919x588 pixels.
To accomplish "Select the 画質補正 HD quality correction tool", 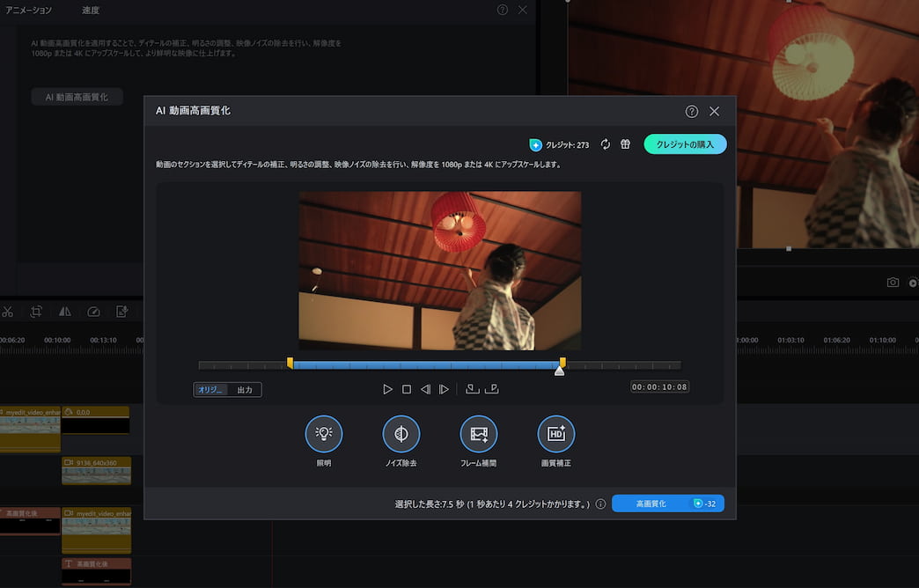I will [555, 433].
